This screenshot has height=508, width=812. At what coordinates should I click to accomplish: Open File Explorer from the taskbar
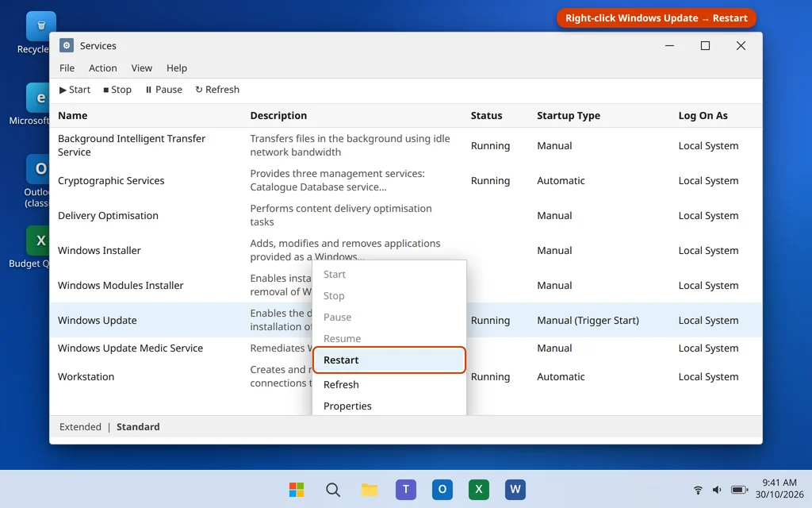point(370,489)
